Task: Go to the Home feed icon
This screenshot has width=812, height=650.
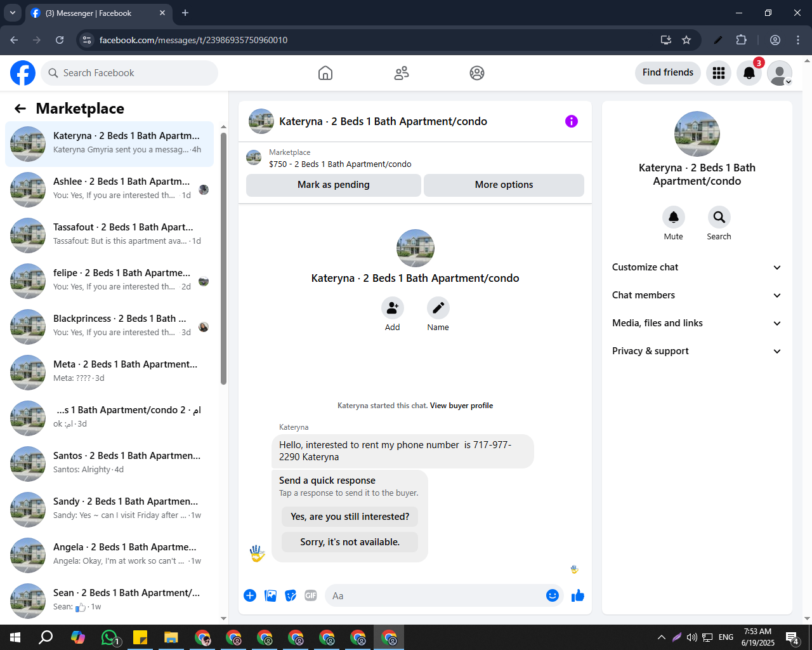Action: click(x=325, y=73)
